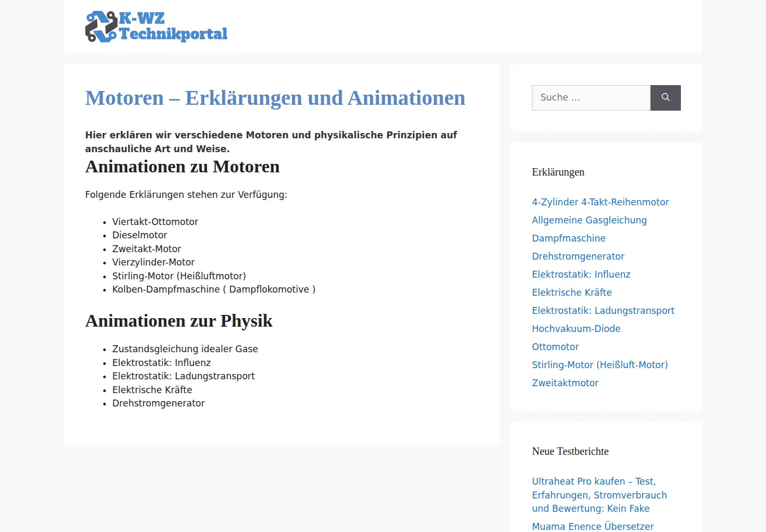Open sidebar Elektrostatik: Ladungstransport link

tap(603, 311)
